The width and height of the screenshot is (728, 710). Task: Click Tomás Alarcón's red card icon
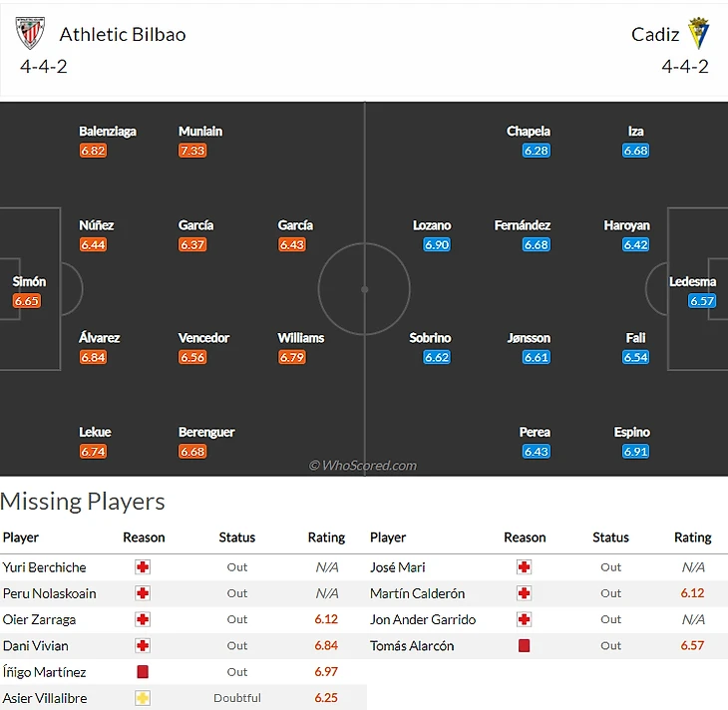pyautogui.click(x=524, y=646)
